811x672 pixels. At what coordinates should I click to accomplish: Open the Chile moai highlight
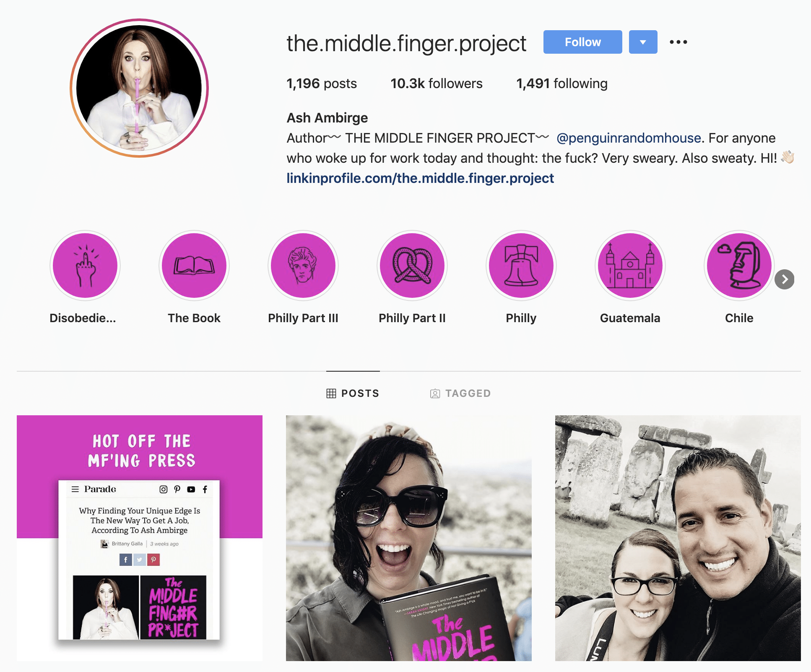tap(739, 266)
